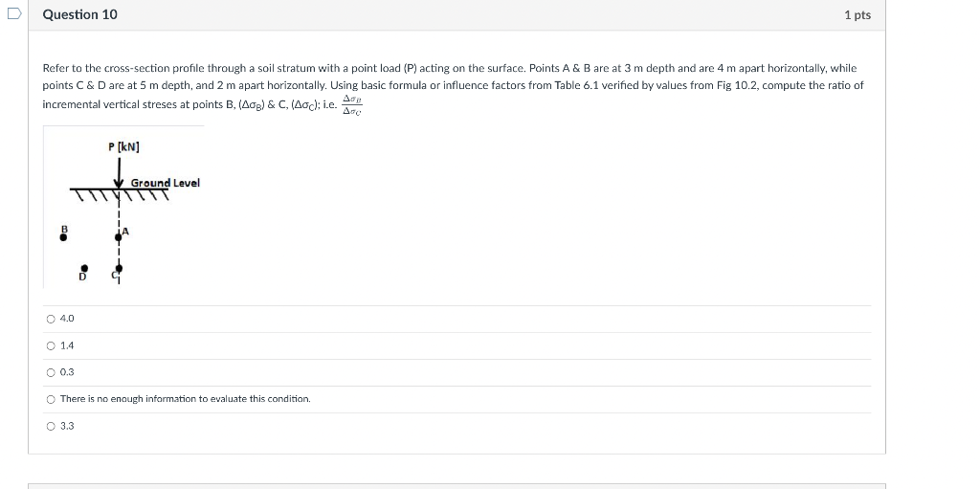Image resolution: width=980 pixels, height=489 pixels.
Task: Click the point load arrow under P [kN]
Action: 119,172
